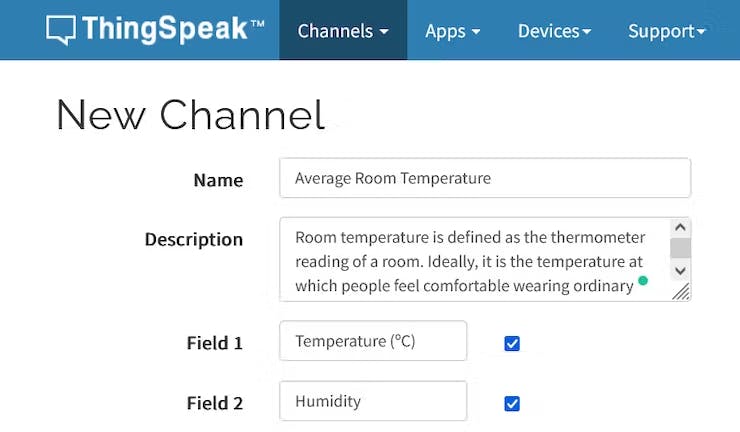Click the Name field label

218,180
